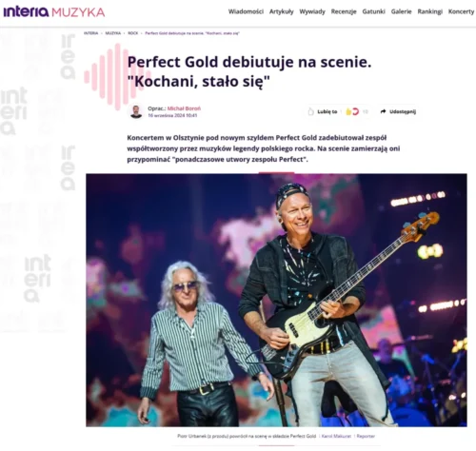476x451 pixels.
Task: Open the Koncerty navigation item
Action: tap(461, 11)
